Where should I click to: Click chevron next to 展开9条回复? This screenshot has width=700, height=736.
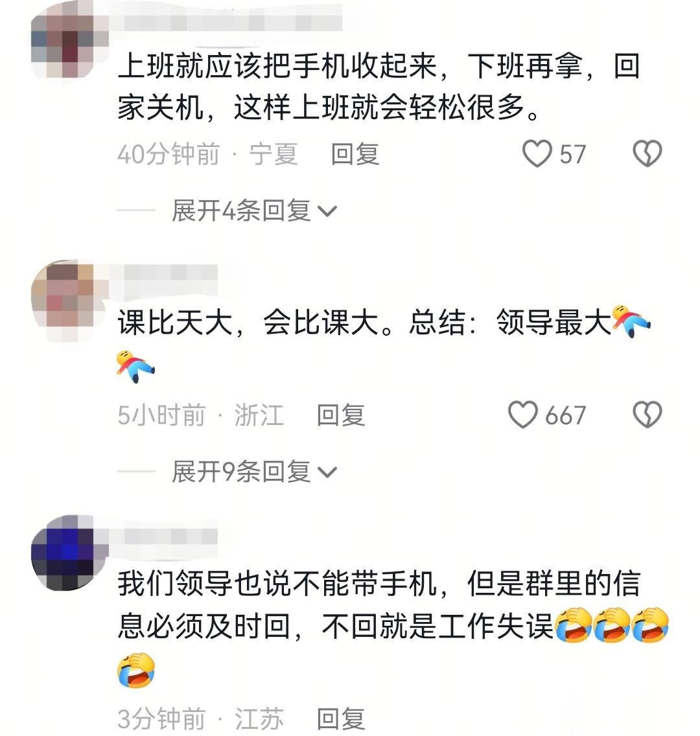point(327,473)
